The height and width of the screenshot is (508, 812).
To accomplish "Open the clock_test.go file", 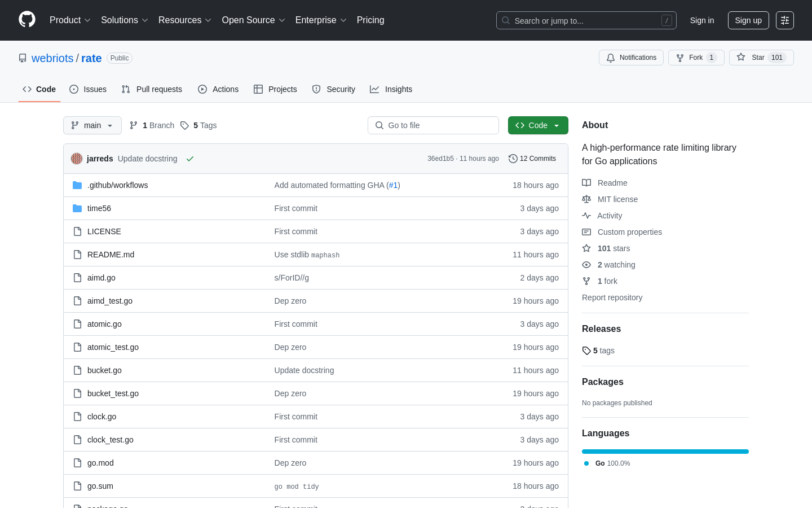I will 111,440.
